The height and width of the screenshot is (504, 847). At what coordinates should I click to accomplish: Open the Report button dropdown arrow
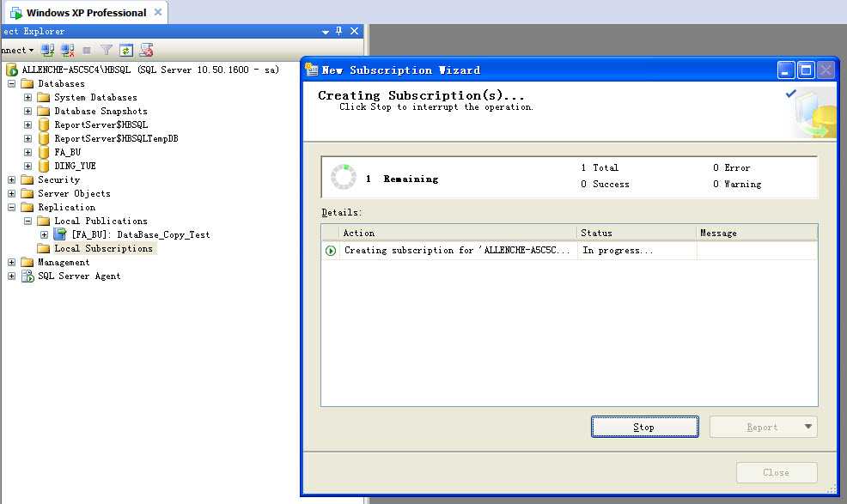pyautogui.click(x=807, y=427)
